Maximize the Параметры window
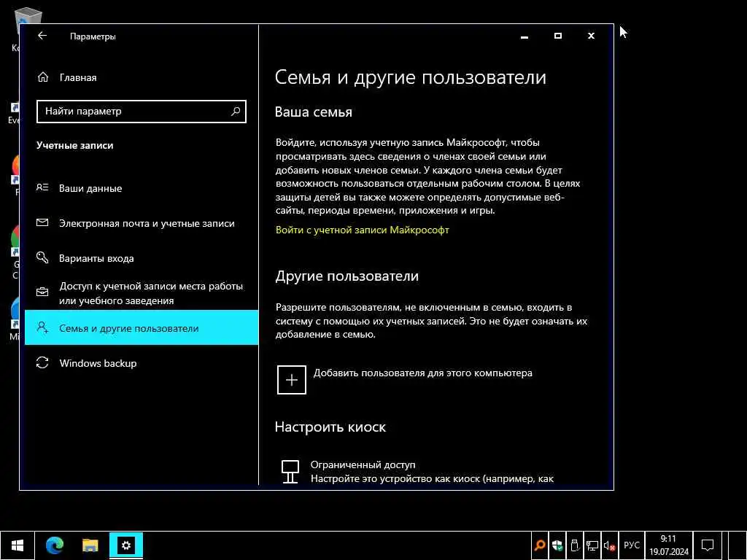The image size is (747, 560). [x=558, y=36]
